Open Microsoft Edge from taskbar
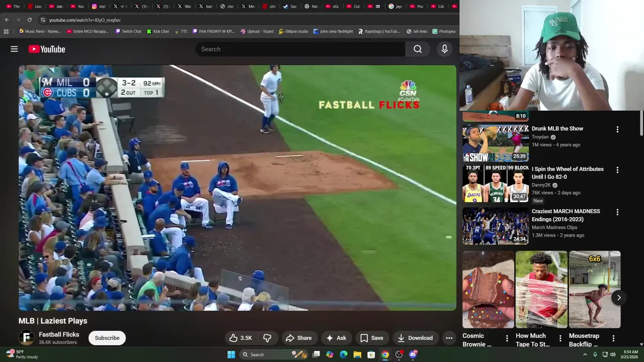 344,354
